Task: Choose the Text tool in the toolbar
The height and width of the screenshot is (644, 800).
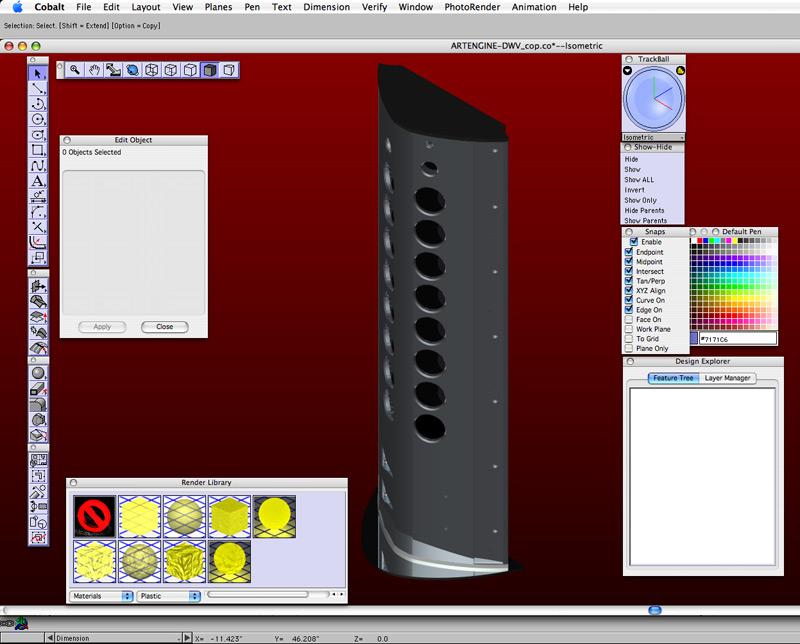Action: 38,181
